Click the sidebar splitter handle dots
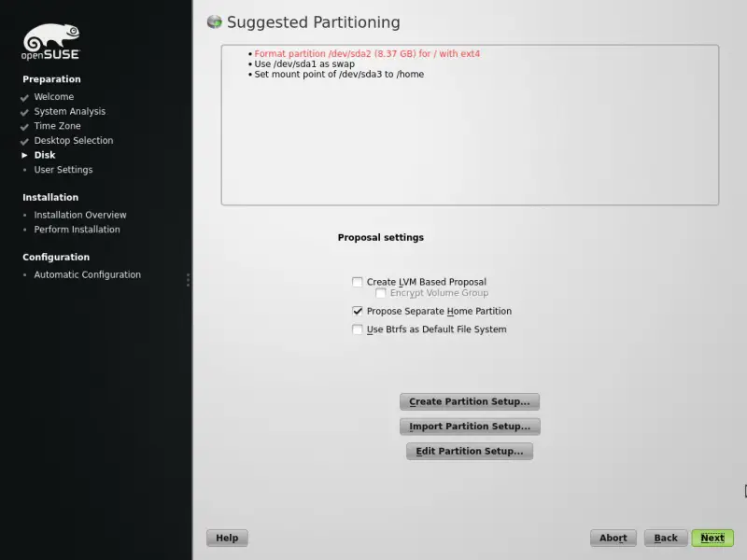This screenshot has height=560, width=747. (x=189, y=279)
